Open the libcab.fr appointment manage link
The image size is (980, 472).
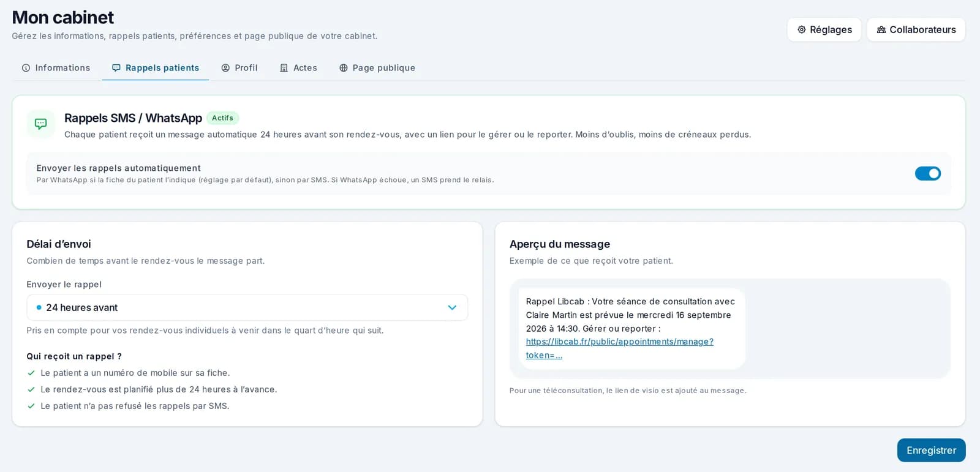pos(619,348)
